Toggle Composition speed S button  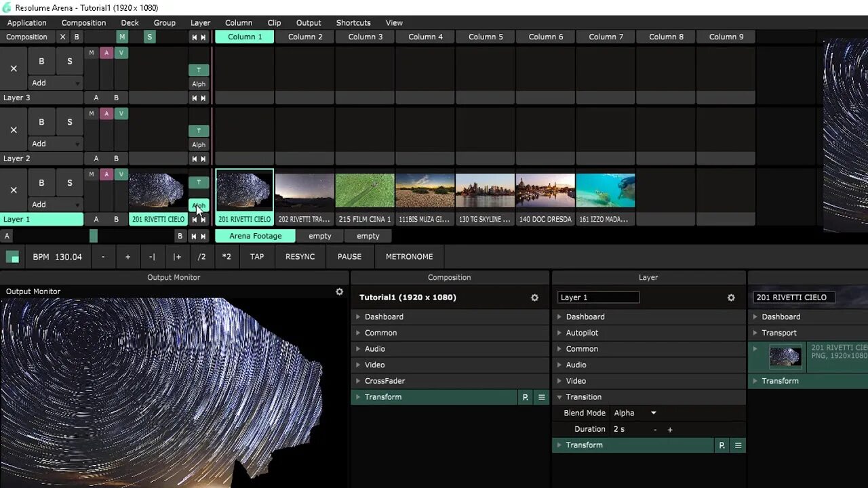point(149,37)
